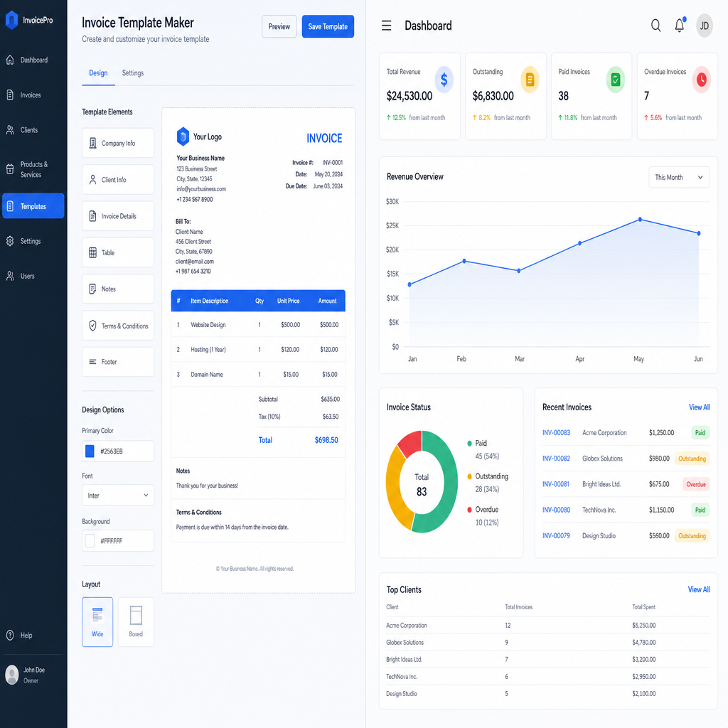This screenshot has height=728, width=728.
Task: Click View All in Recent Invoices
Action: [x=700, y=407]
